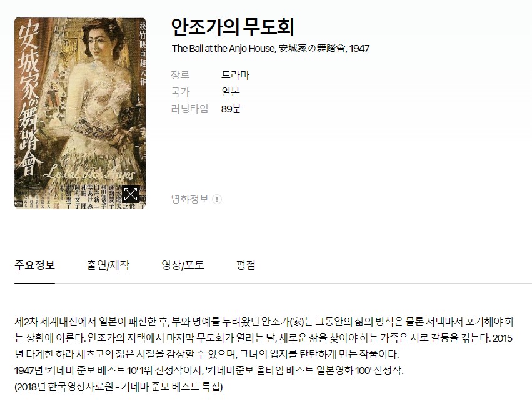The width and height of the screenshot is (532, 414).
Task: Click the line mentioning 2018년 한국영상자료원
Action: pos(119,387)
